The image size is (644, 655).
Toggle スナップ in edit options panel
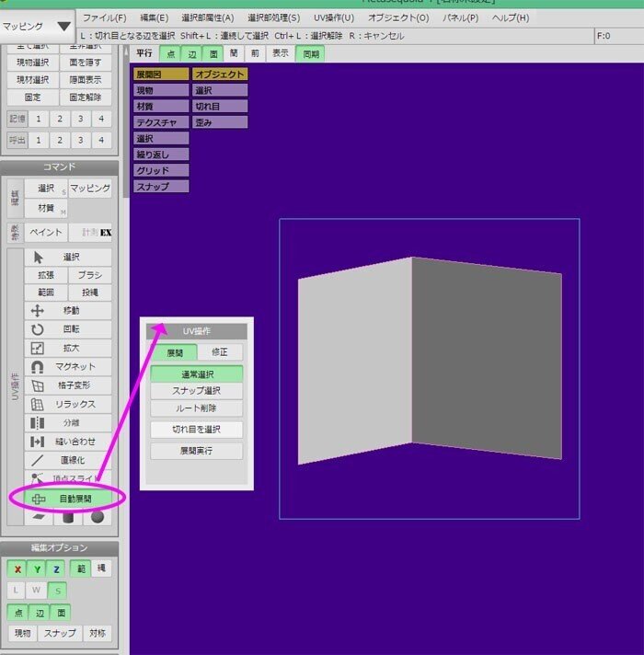[x=60, y=633]
